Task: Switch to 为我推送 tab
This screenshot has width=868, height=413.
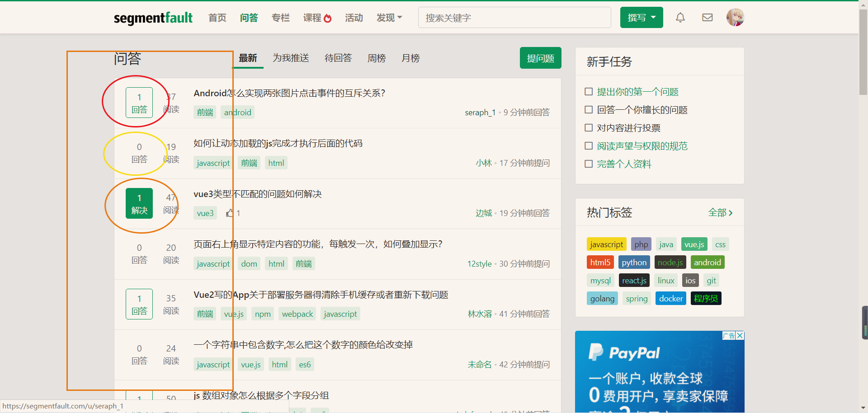Action: pos(291,58)
